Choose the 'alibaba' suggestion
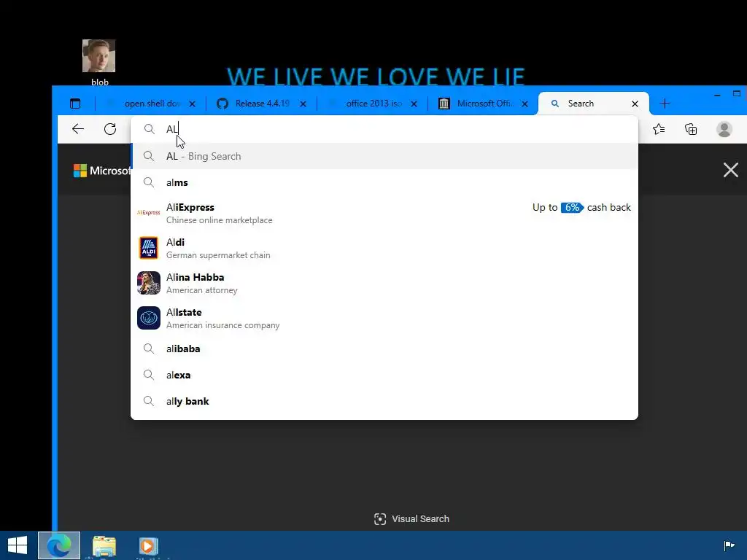The image size is (747, 560). (x=384, y=349)
